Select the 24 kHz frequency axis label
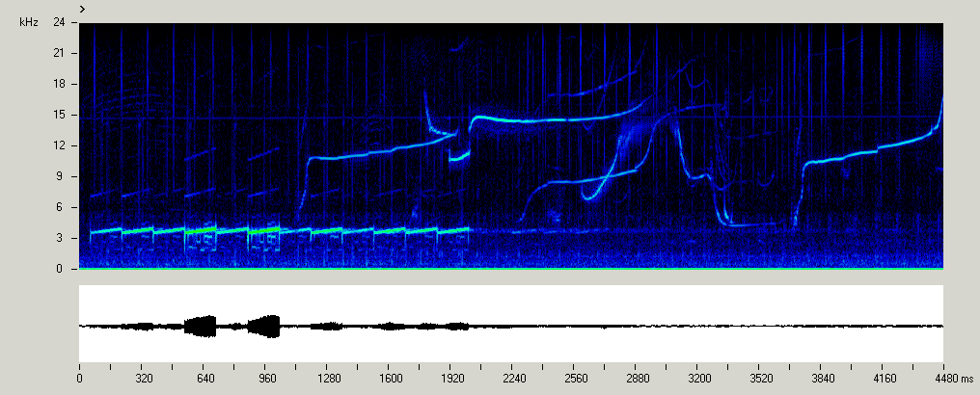Image resolution: width=980 pixels, height=395 pixels. [x=60, y=22]
